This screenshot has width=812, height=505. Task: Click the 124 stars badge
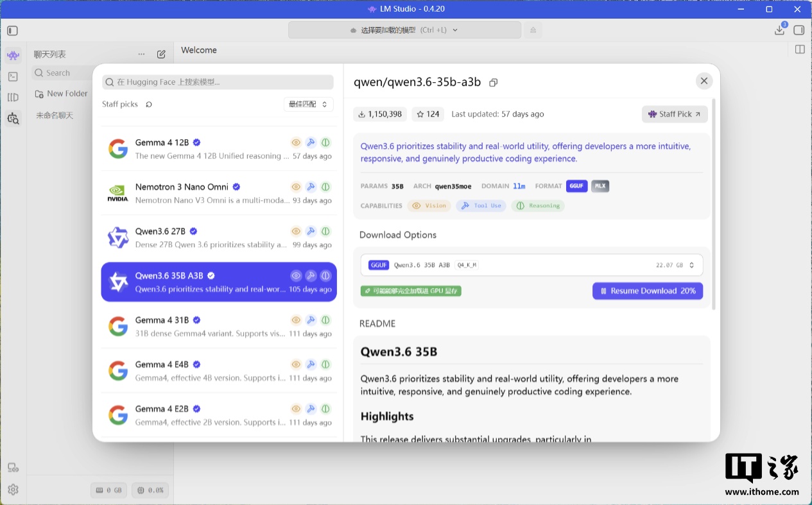click(x=428, y=114)
